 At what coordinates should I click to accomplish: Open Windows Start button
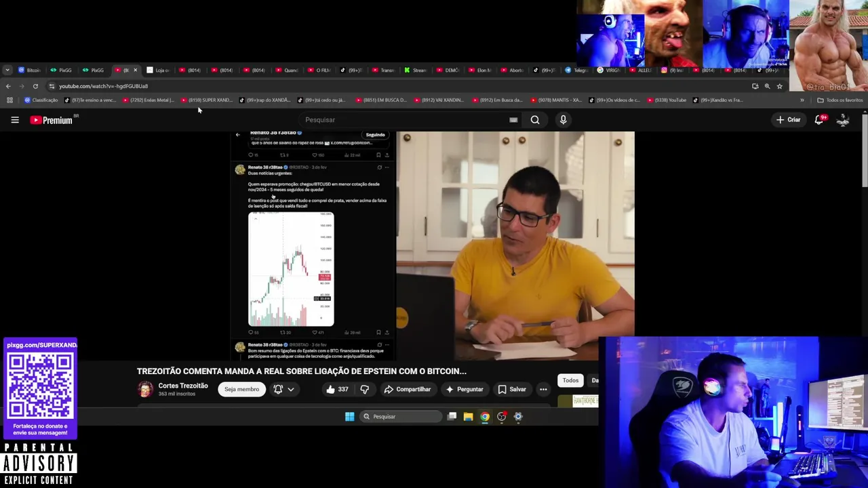coord(349,417)
